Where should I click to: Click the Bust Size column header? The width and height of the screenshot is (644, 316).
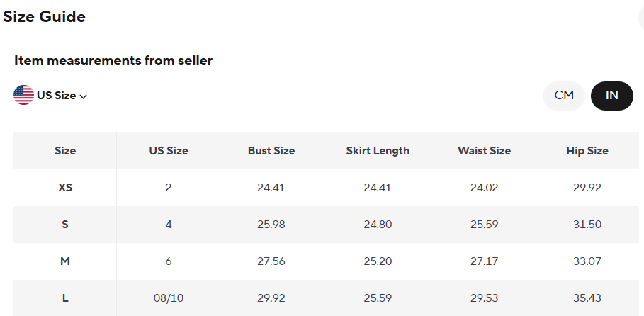click(x=271, y=151)
